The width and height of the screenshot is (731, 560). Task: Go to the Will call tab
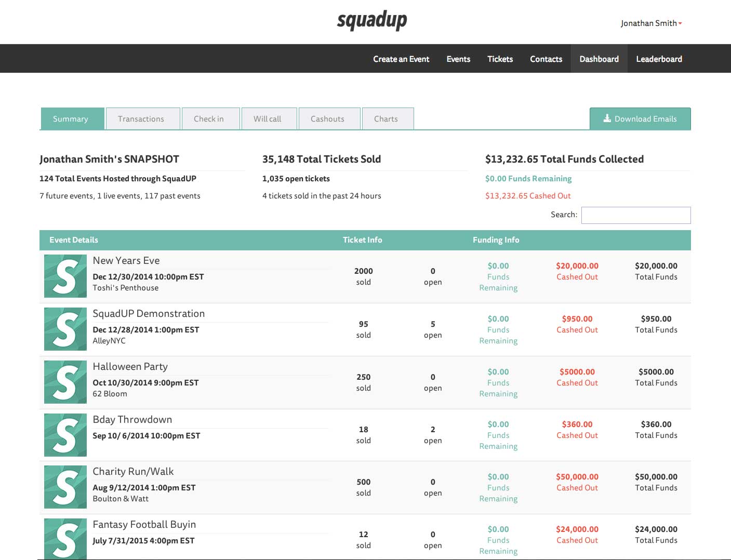point(268,119)
